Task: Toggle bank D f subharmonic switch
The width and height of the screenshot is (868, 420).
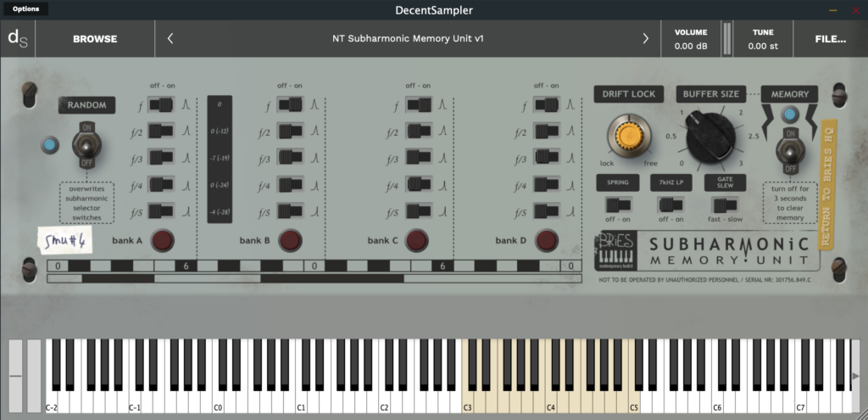Action: pos(547,104)
